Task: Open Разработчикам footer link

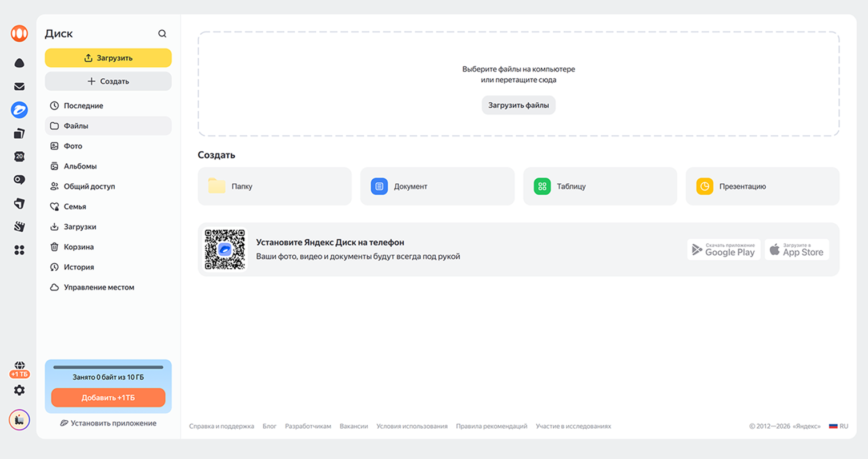Action: click(308, 426)
